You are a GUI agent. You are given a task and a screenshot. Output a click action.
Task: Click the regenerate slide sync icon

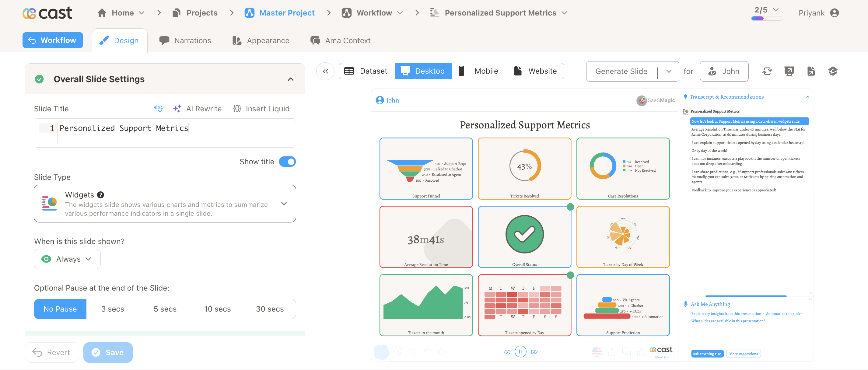click(767, 71)
